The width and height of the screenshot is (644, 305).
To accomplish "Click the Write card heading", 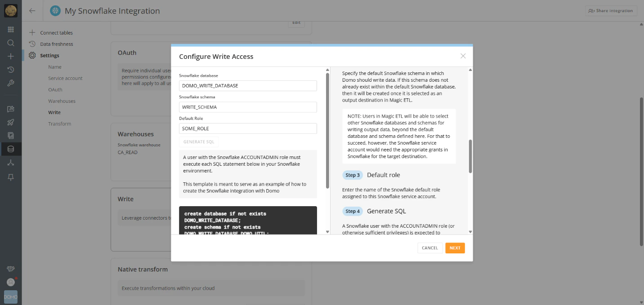I will (125, 199).
